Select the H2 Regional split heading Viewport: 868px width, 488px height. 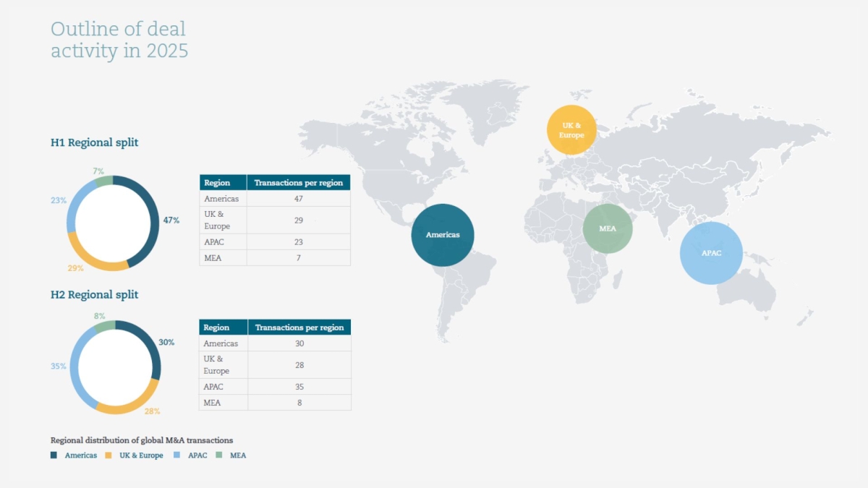[94, 295]
